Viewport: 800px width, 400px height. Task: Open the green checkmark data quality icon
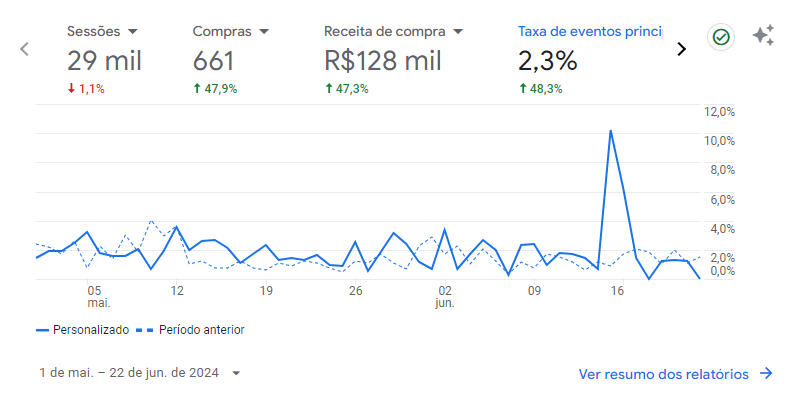click(721, 37)
